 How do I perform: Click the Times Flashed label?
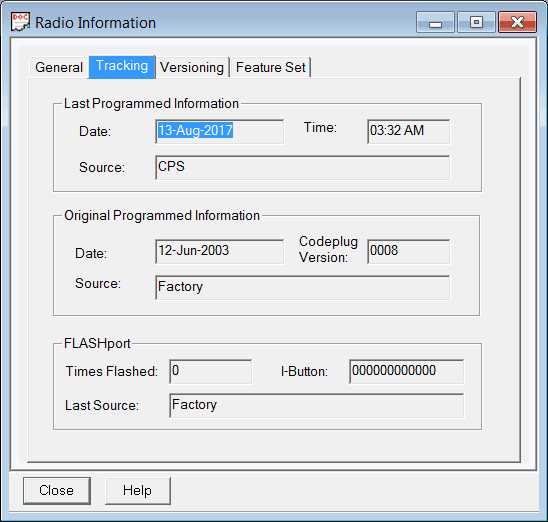112,371
